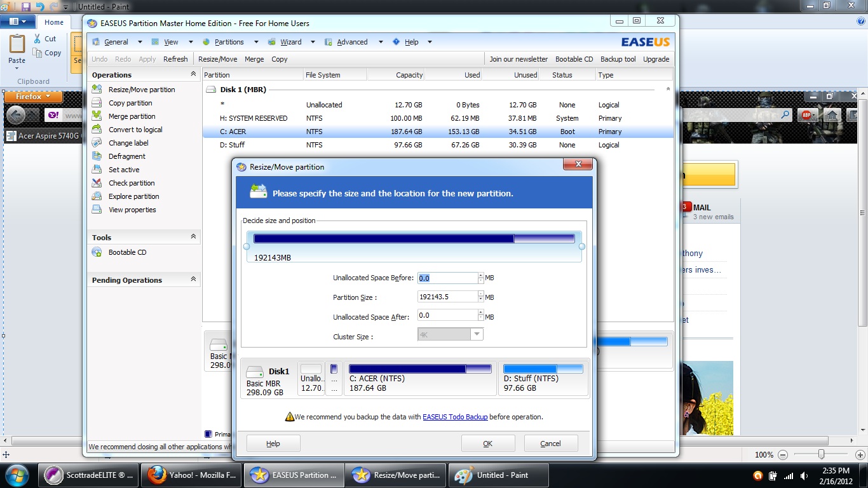Click the Help button in Resize dialog
This screenshot has width=868, height=488.
click(x=273, y=444)
